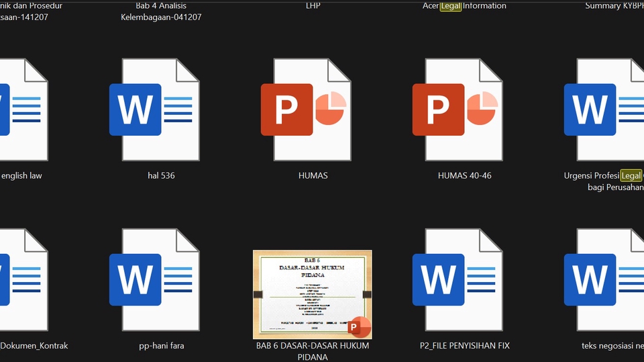Select the 'Acer Legal Information' file name
Viewport: 644px width, 362px height.
click(464, 6)
